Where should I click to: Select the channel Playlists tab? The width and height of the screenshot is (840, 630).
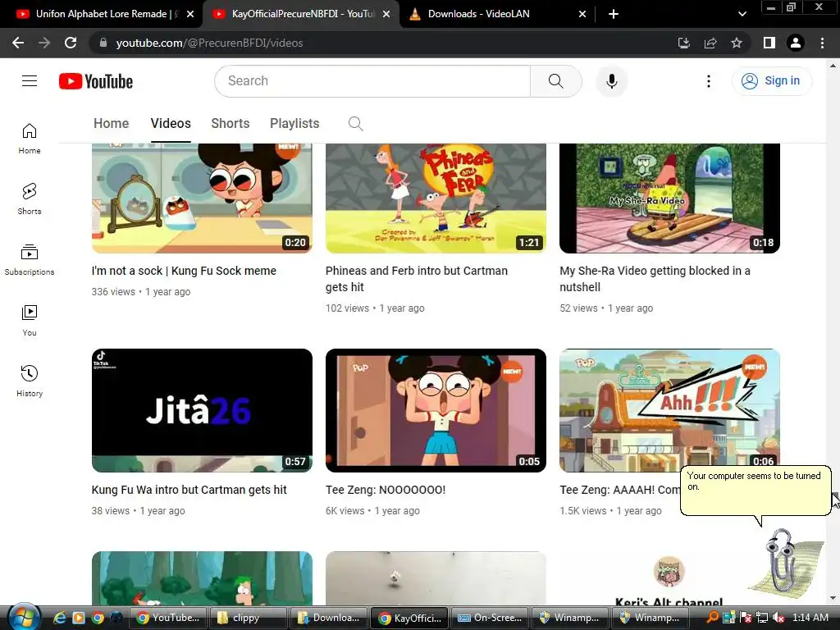pyautogui.click(x=294, y=123)
